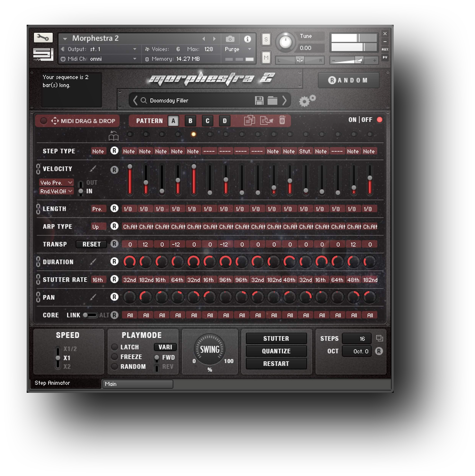Enable the Latch playmode
The height and width of the screenshot is (476, 475).
point(114,347)
